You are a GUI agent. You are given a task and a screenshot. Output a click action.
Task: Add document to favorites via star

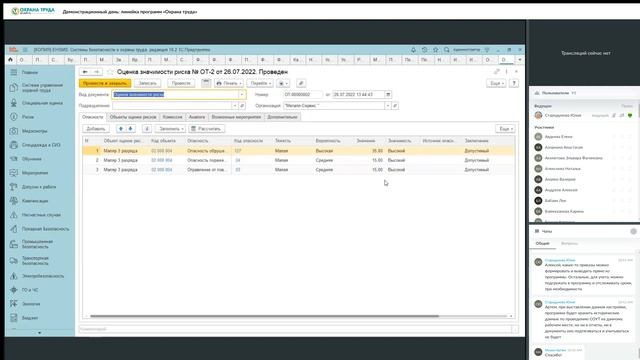(x=110, y=72)
